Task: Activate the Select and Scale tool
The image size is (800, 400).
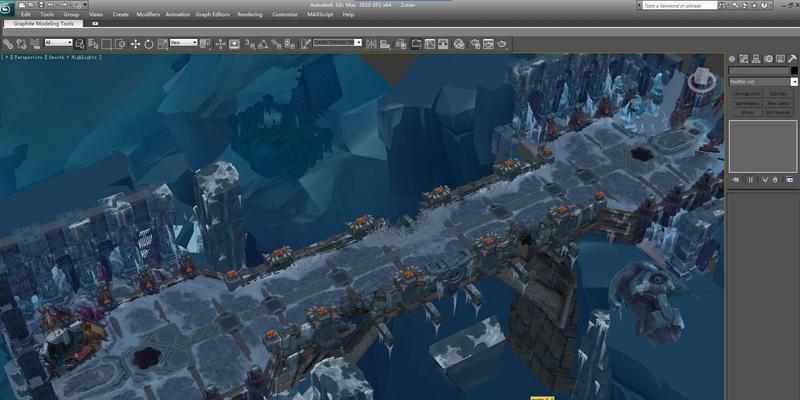Action: (x=162, y=44)
